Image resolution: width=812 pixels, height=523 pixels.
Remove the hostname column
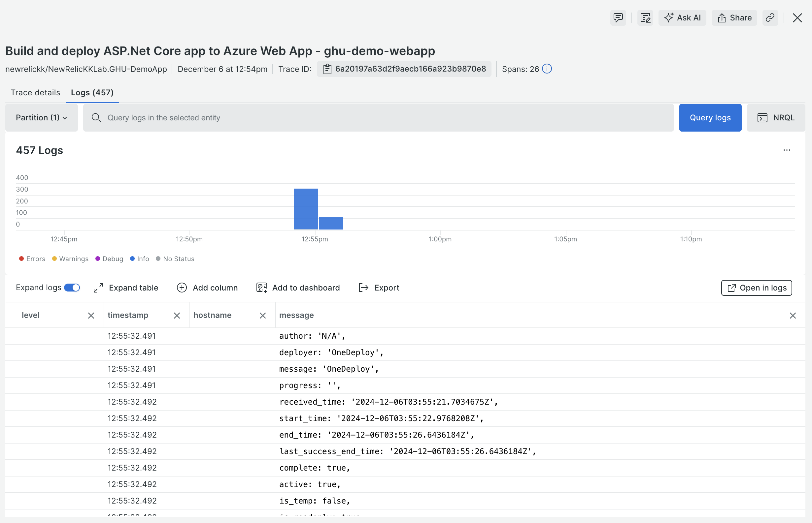click(262, 316)
